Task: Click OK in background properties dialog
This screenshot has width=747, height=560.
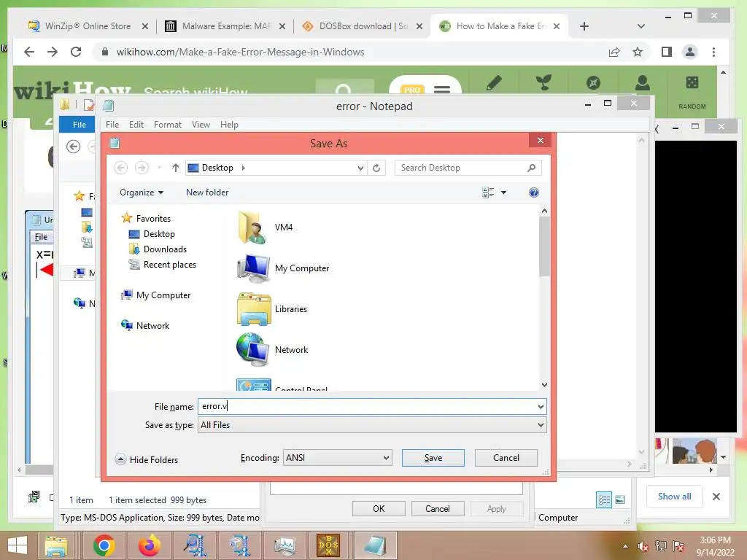Action: (x=379, y=508)
